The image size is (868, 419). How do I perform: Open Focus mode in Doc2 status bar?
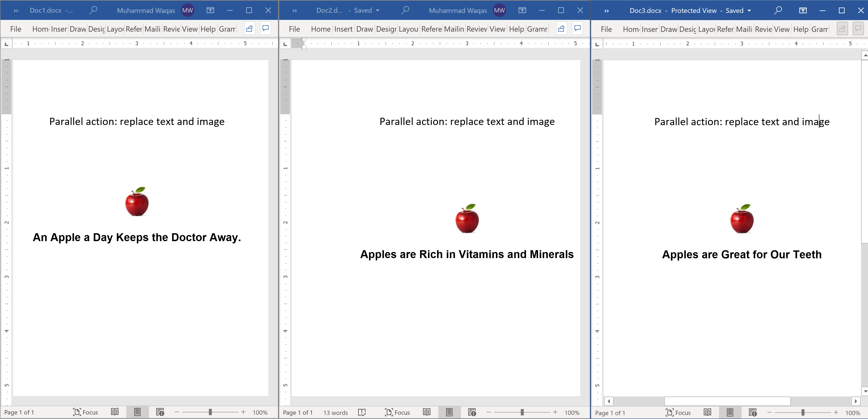pyautogui.click(x=397, y=412)
